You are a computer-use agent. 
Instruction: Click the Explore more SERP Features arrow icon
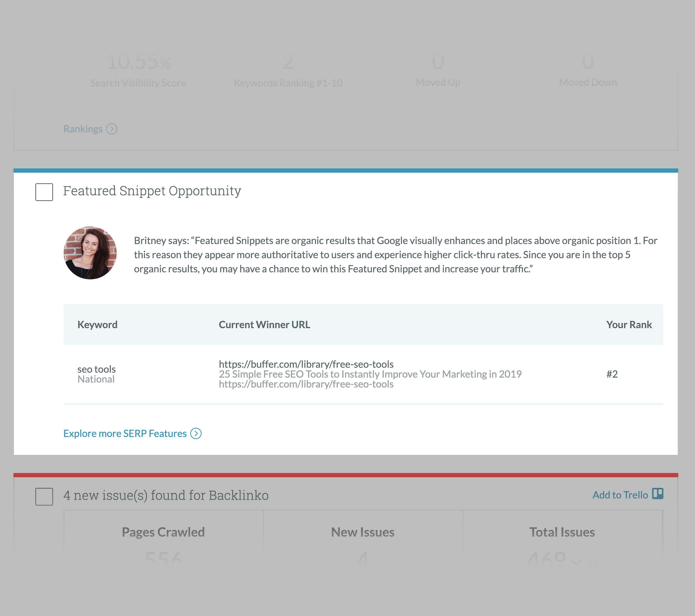click(x=196, y=434)
